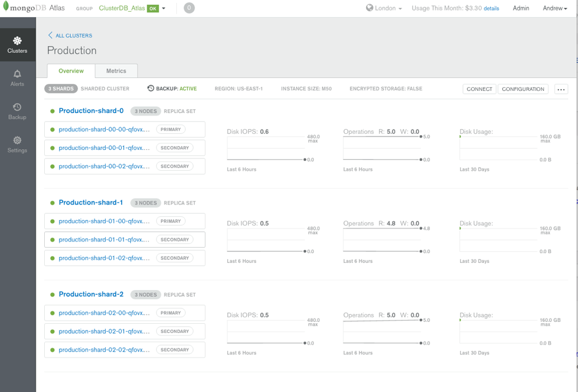
Task: Click the 3 SHARDS badge
Action: 61,88
